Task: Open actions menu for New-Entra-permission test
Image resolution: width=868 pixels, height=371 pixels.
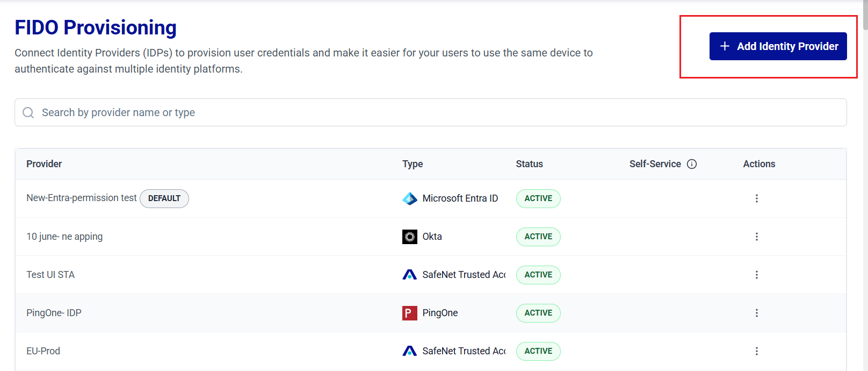Action: (757, 198)
